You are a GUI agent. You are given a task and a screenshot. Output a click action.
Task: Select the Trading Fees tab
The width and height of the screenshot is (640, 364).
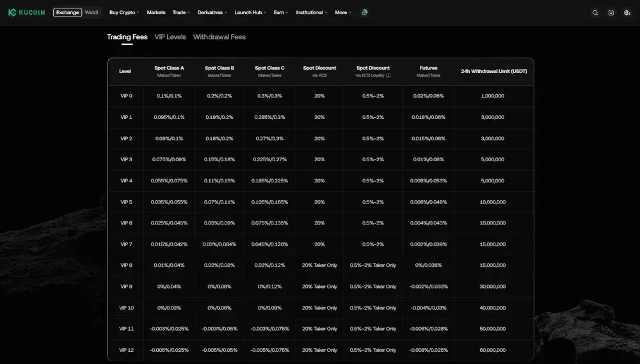pyautogui.click(x=127, y=36)
